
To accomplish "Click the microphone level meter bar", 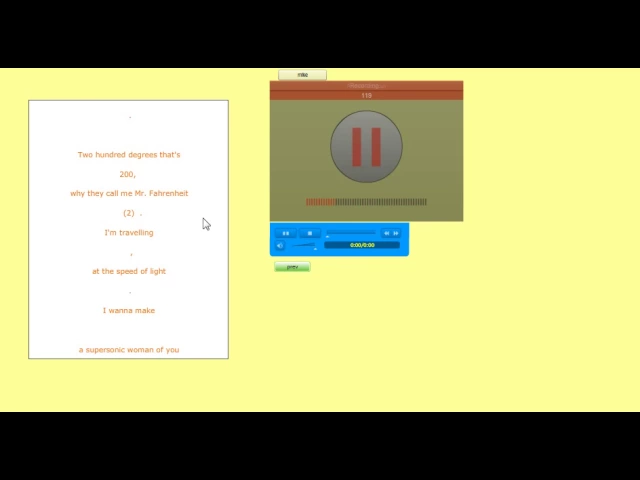I will 366,202.
